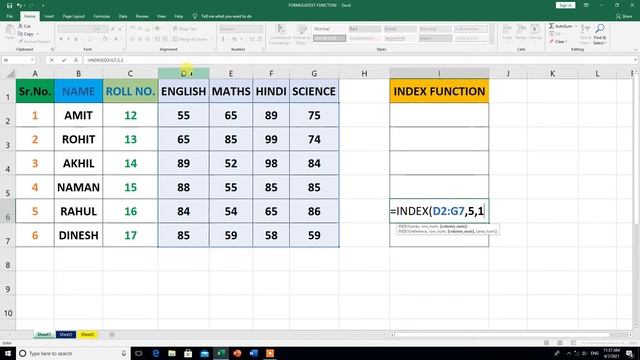Click Conditional Formatting in the Styles group
Viewport: 640px width, 360px height.
(x=280, y=34)
